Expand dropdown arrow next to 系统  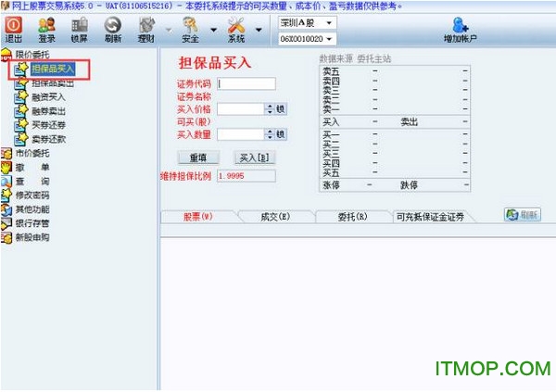[259, 31]
